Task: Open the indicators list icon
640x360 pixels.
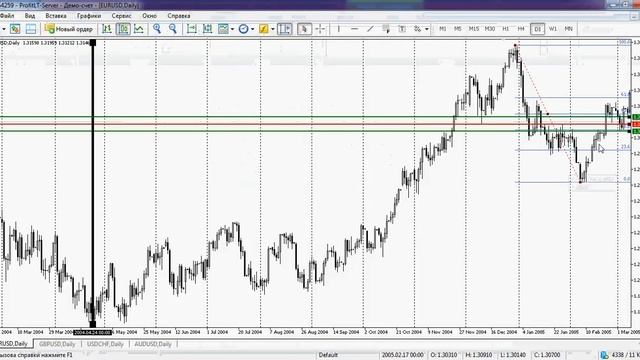Action: click(223, 29)
